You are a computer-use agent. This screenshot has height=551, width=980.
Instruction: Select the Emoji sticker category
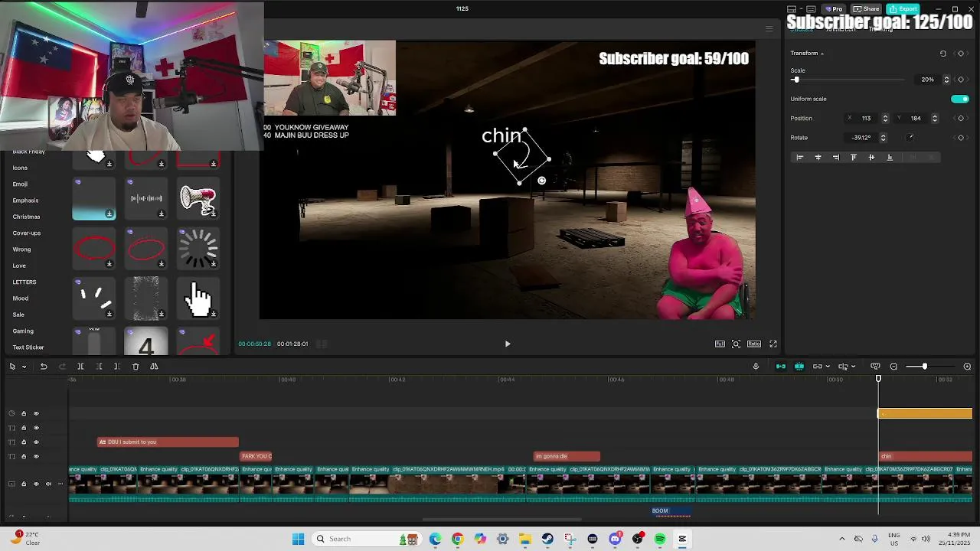tap(20, 184)
